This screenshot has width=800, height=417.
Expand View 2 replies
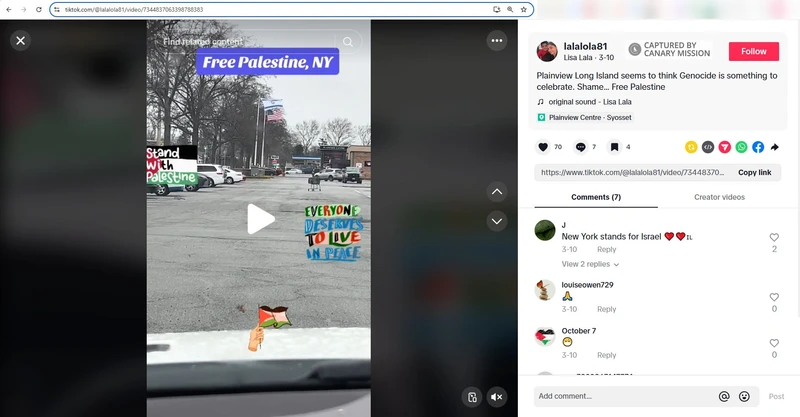click(x=590, y=264)
